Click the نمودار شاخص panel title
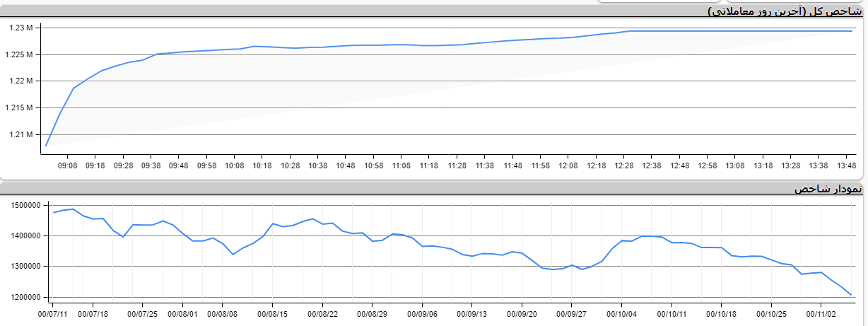868x326 pixels. (829, 190)
